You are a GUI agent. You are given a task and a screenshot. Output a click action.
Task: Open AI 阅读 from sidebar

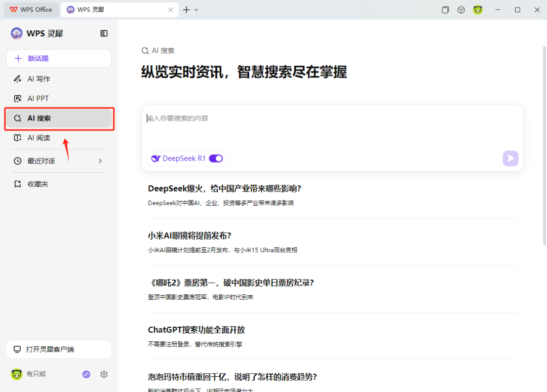[x=59, y=138]
